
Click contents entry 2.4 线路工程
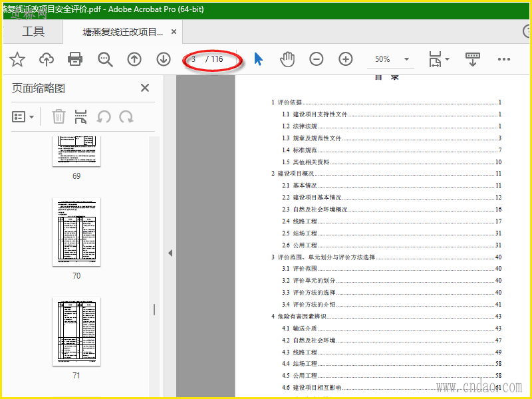[x=392, y=221]
